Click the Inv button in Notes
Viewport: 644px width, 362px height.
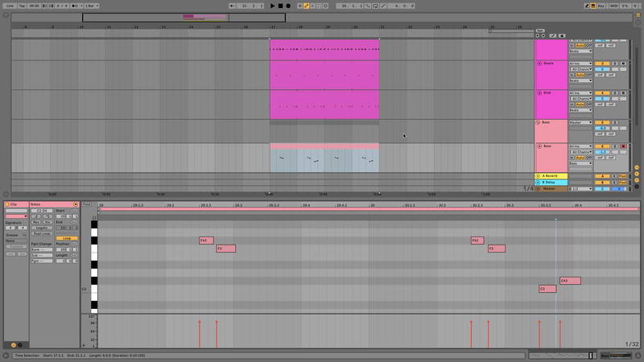[x=47, y=222]
